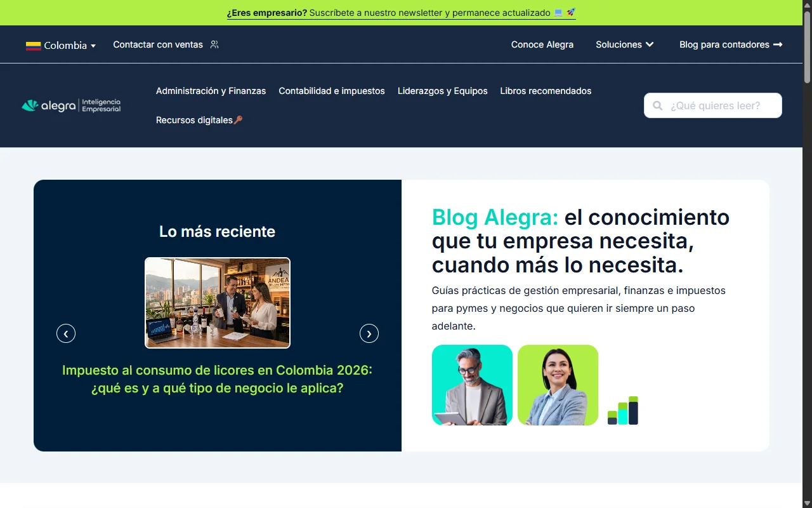Click the rocket emoji in top banner
Viewport: 812px width, 508px height.
[x=571, y=12]
